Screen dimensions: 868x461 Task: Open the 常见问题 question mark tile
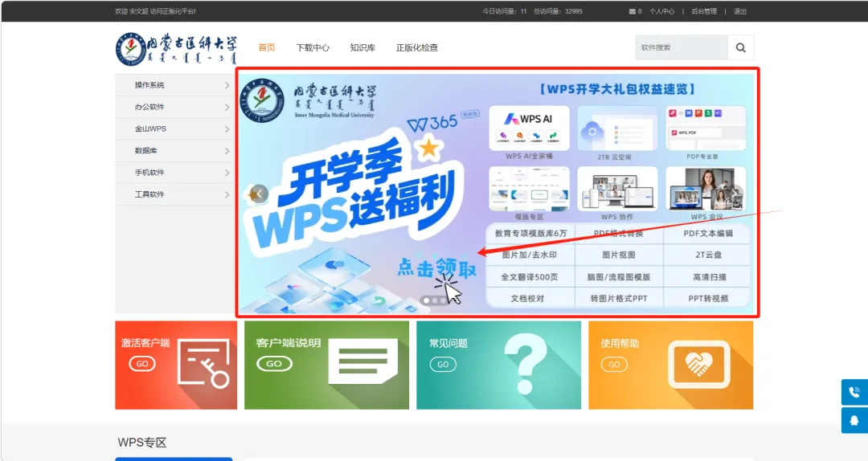pos(499,365)
